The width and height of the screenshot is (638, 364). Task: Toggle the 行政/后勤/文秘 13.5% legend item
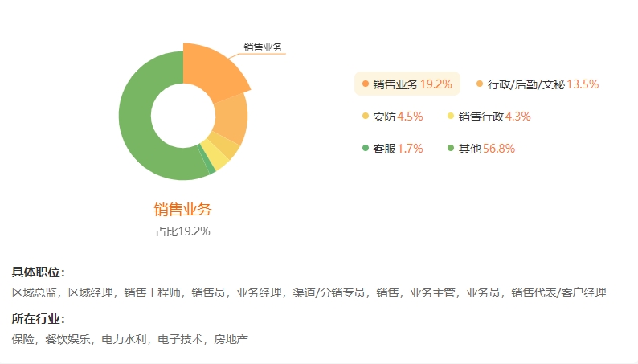[538, 84]
